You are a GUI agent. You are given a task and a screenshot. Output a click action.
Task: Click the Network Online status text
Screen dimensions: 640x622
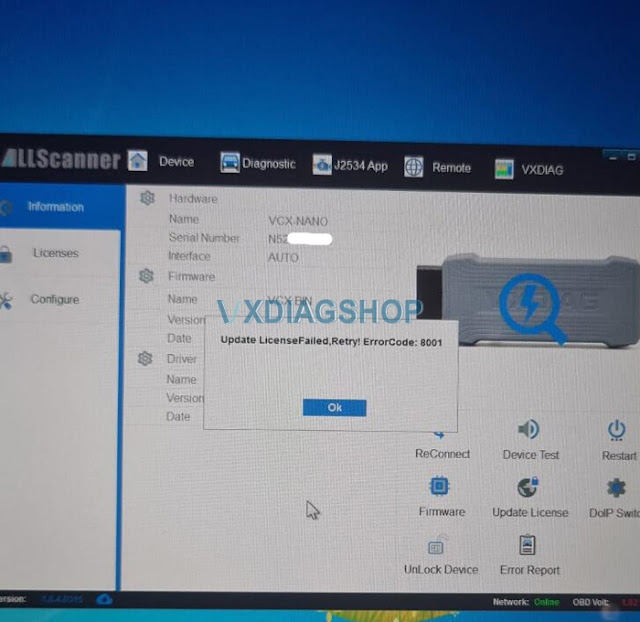[x=526, y=602]
